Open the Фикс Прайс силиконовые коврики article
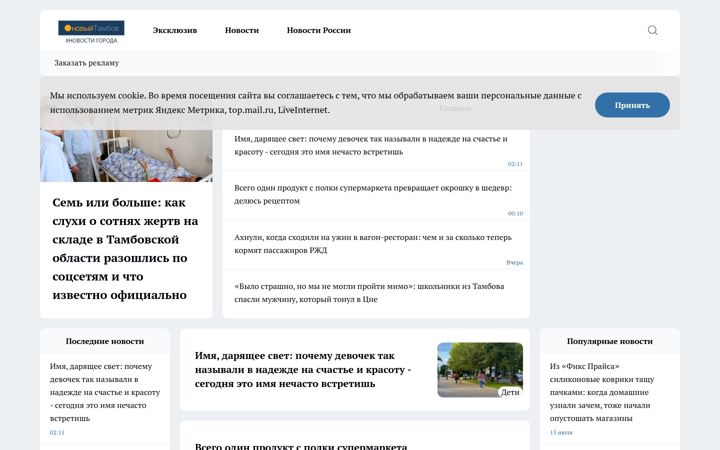 point(602,392)
